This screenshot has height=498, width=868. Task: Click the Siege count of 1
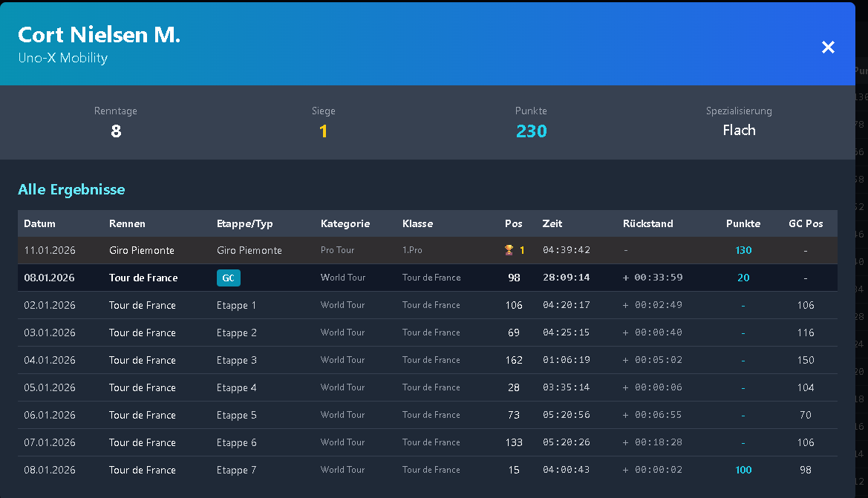(324, 131)
